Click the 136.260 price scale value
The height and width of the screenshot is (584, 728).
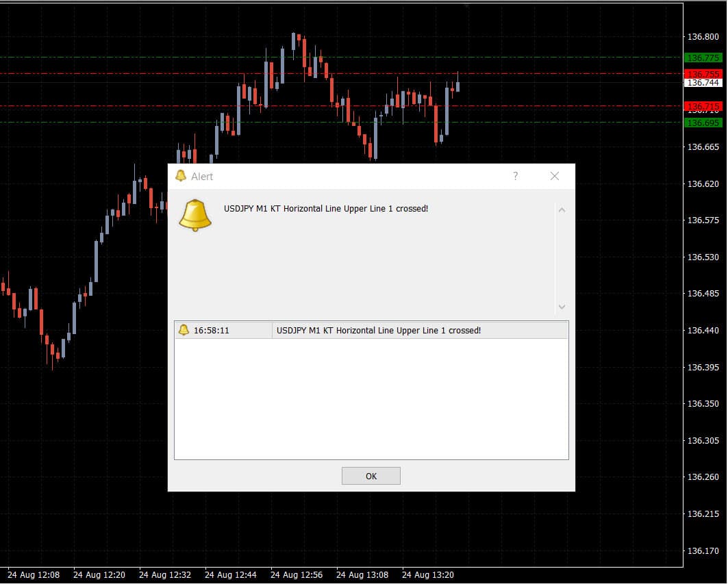point(703,477)
